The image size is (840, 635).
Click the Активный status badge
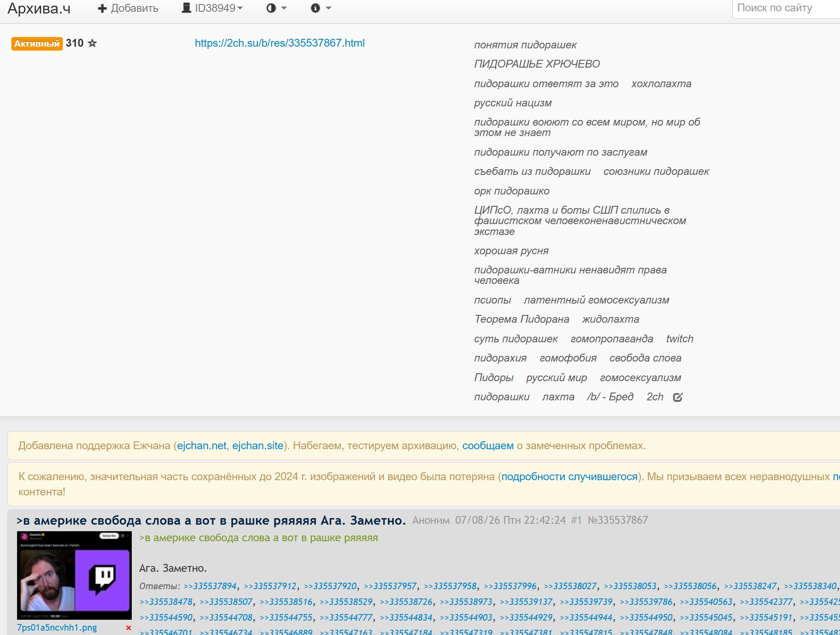[37, 44]
